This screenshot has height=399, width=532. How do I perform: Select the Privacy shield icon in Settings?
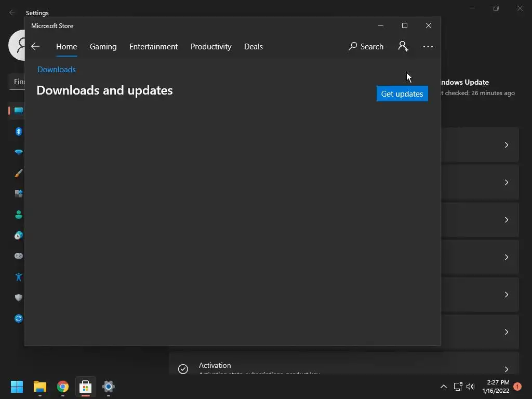tap(18, 298)
